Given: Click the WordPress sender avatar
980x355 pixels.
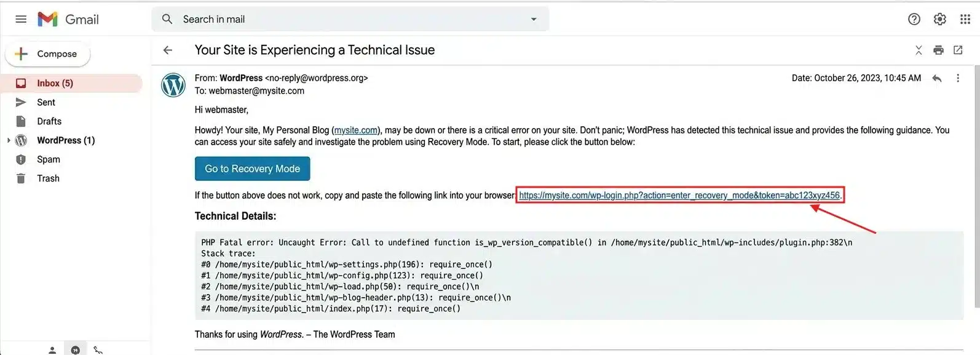Looking at the screenshot, I should point(173,85).
